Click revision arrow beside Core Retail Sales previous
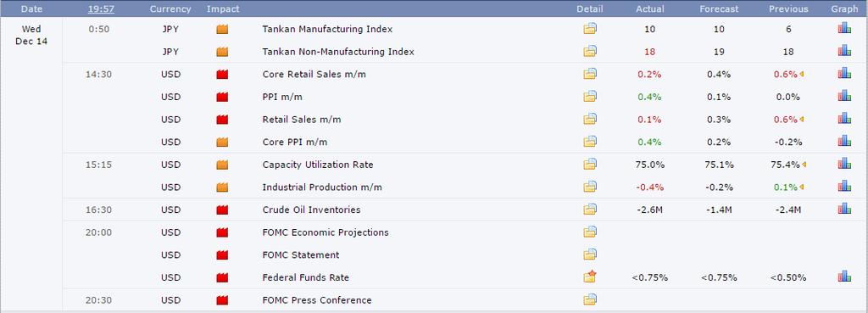 [x=801, y=75]
